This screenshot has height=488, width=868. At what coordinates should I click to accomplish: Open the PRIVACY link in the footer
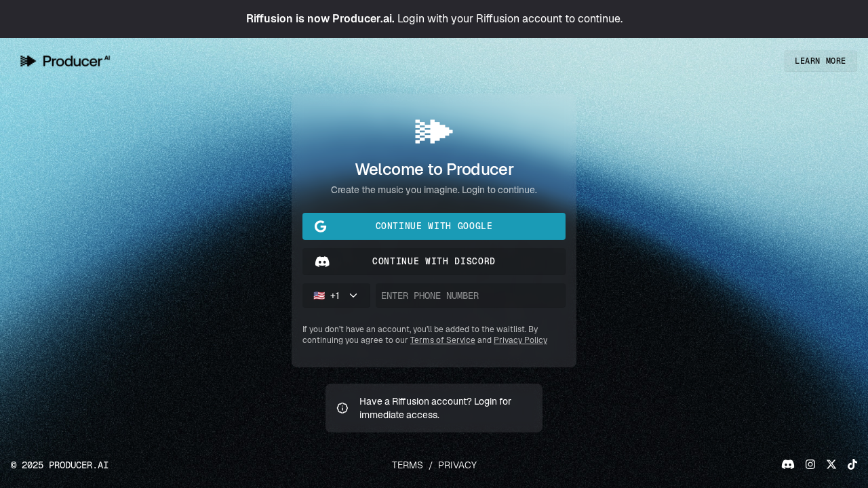point(457,465)
